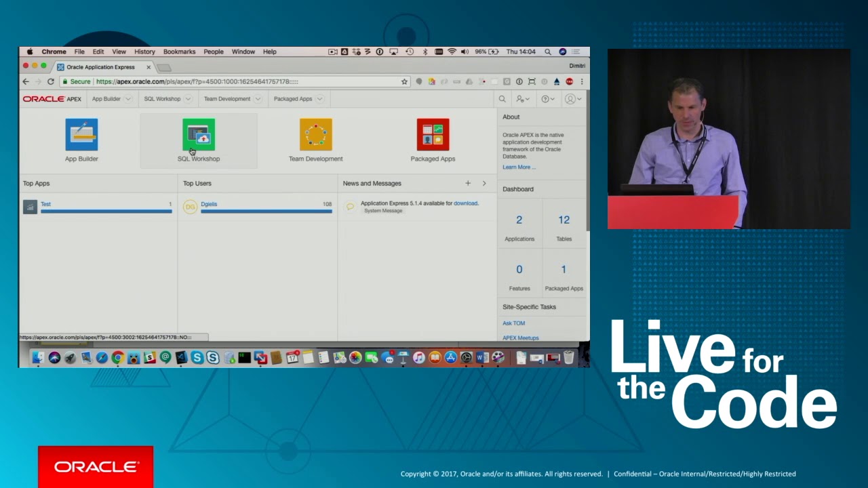
Task: Click the 2 Applications dashboard count
Action: [519, 220]
